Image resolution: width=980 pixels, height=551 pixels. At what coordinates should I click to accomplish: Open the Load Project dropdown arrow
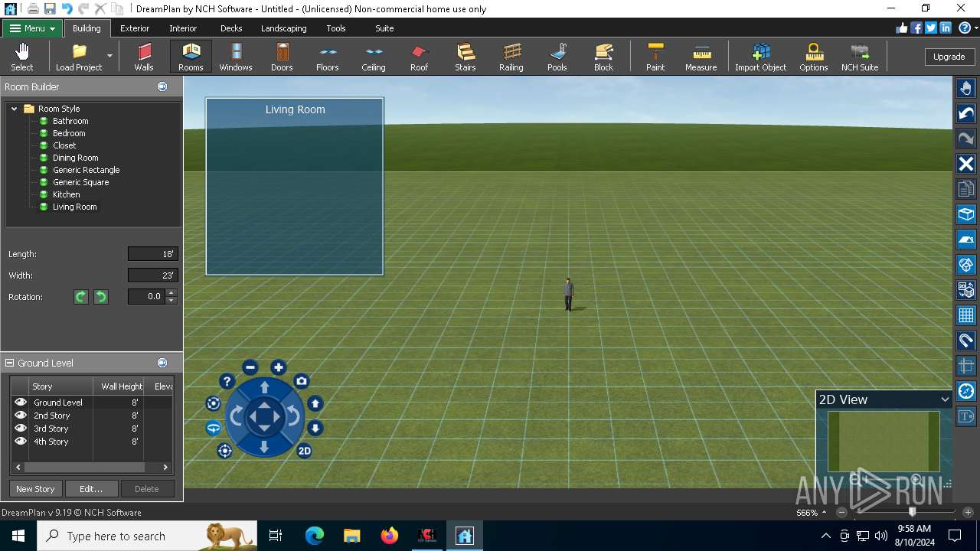coord(109,56)
